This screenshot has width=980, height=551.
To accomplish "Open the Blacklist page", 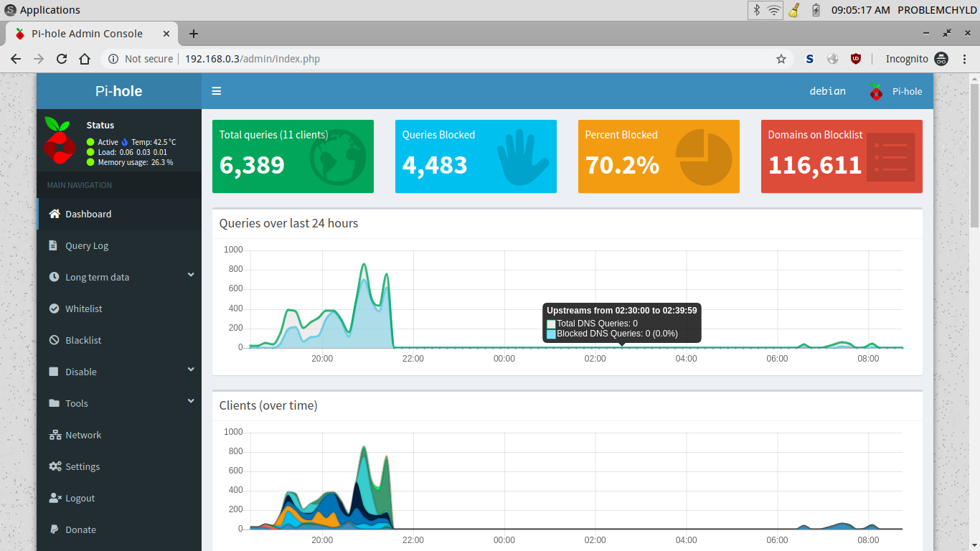I will [x=119, y=340].
